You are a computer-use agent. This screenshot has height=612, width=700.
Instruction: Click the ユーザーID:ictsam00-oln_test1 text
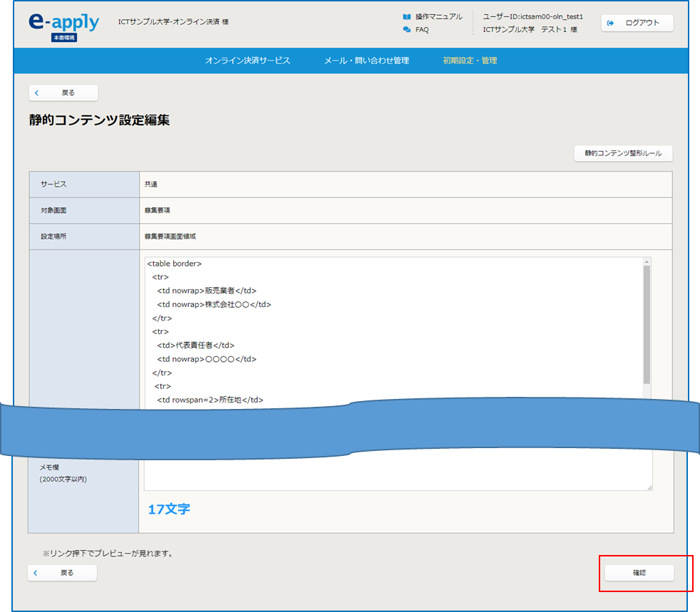tap(532, 17)
